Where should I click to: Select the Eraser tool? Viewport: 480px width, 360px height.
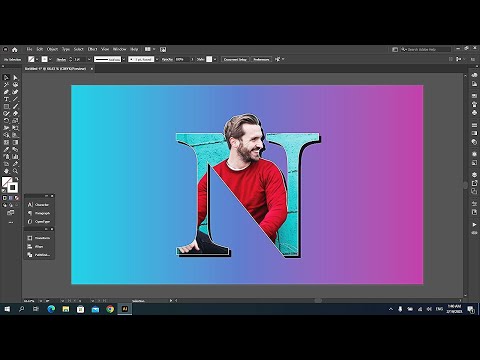pyautogui.click(x=15, y=113)
